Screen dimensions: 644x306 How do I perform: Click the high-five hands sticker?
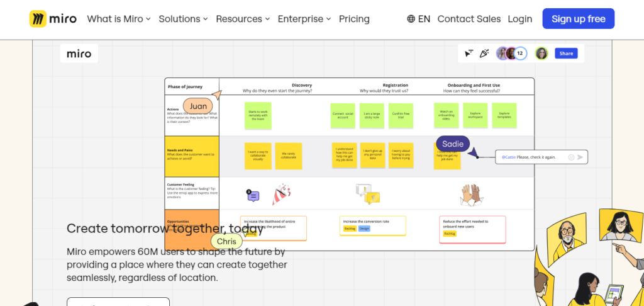tap(470, 195)
